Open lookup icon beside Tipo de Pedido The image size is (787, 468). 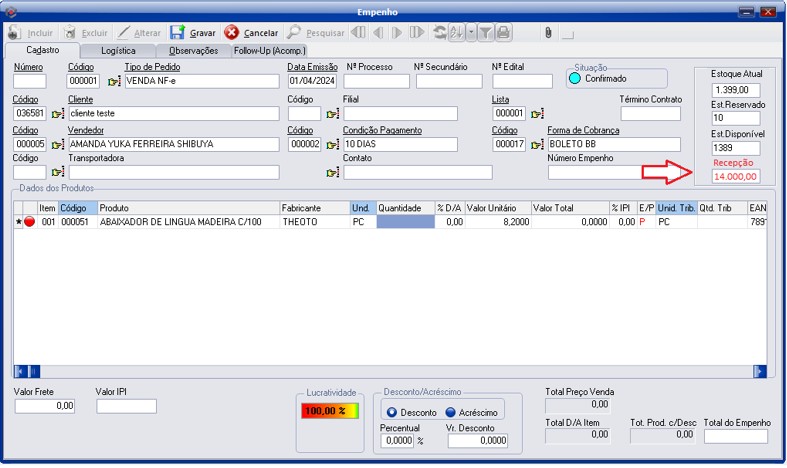coord(113,81)
